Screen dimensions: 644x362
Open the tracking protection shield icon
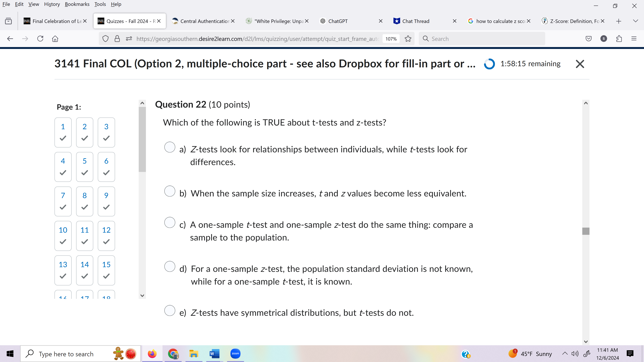105,39
